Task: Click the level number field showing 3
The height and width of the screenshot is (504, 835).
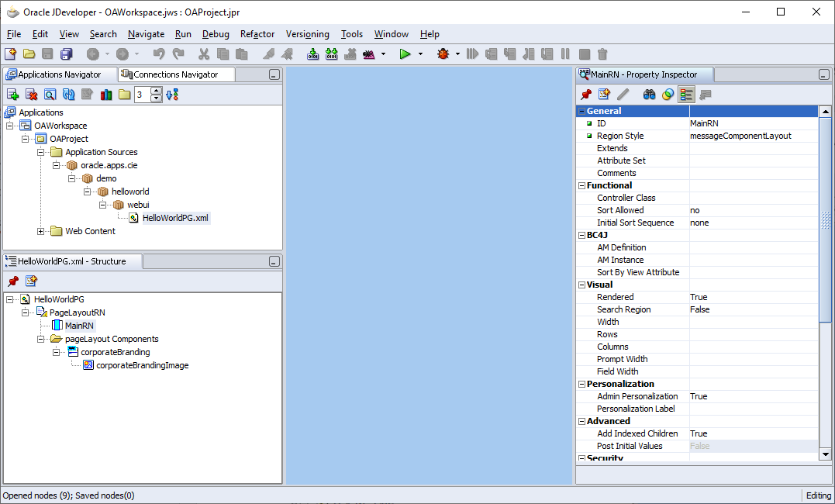Action: [142, 95]
